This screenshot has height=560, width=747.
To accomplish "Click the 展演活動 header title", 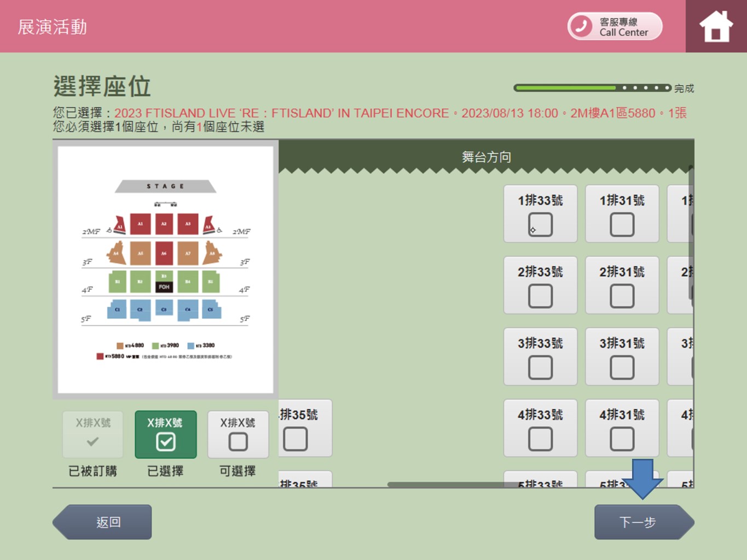I will pyautogui.click(x=53, y=27).
